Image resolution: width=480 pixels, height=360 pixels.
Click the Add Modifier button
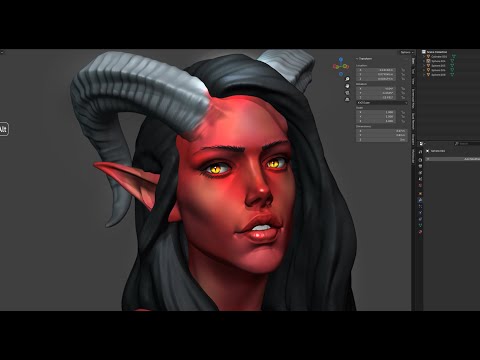(x=453, y=159)
